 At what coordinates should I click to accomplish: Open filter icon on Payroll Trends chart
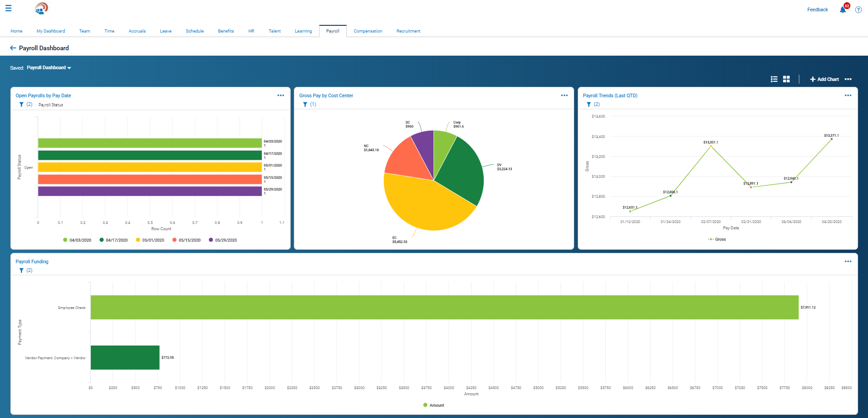click(589, 104)
